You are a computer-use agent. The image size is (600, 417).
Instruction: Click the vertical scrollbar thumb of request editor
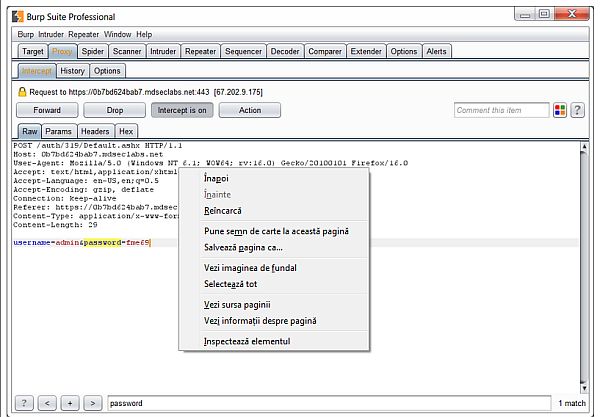[x=584, y=267]
